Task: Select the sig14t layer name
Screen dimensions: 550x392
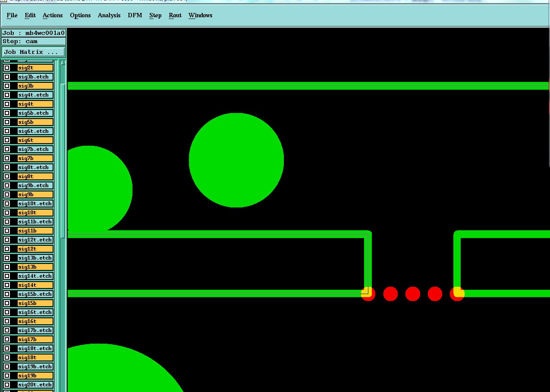Action: click(35, 285)
